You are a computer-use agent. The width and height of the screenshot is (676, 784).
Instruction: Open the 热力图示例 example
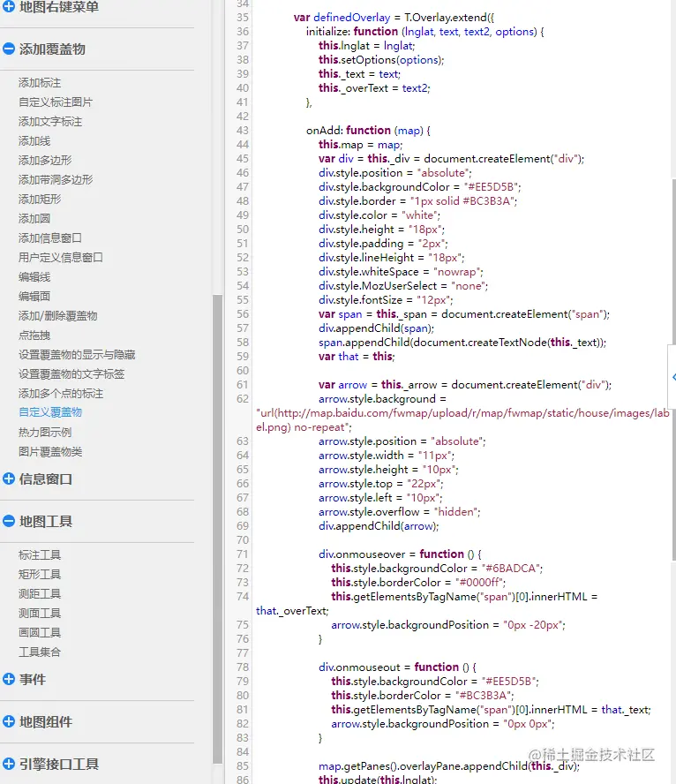coord(45,432)
